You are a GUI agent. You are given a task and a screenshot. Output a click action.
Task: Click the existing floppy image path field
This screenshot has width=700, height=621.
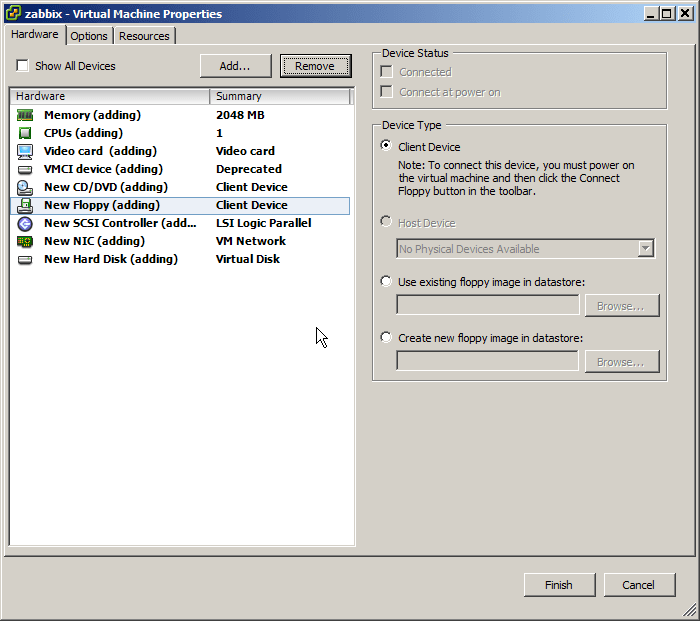click(x=487, y=305)
